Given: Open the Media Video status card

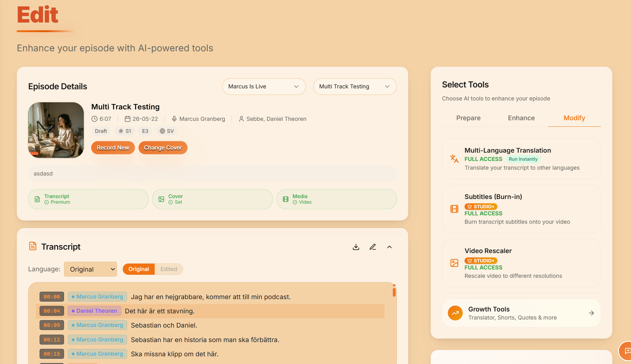Looking at the screenshot, I should point(337,199).
